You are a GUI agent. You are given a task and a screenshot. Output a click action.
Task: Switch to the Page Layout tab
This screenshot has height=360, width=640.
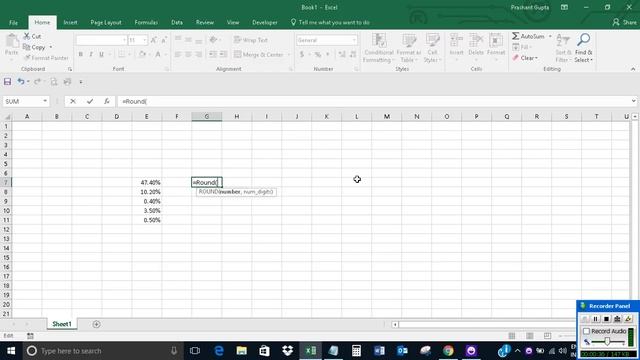click(x=106, y=22)
